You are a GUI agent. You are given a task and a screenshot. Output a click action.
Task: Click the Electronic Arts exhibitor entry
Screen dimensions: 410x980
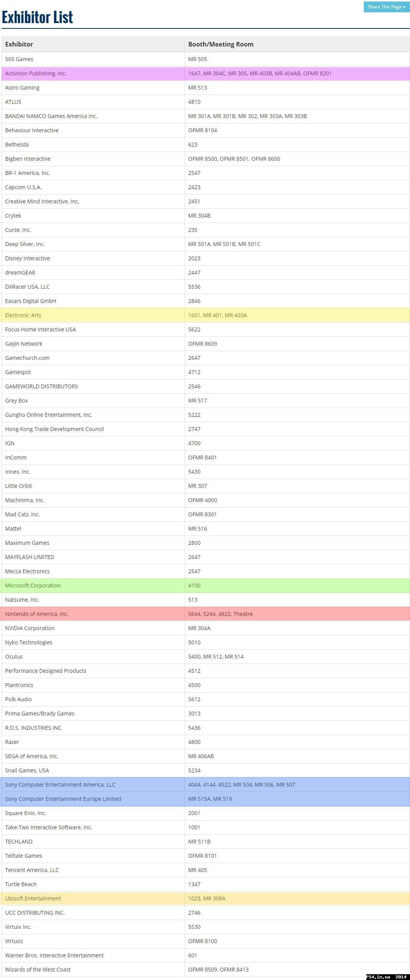pos(23,315)
